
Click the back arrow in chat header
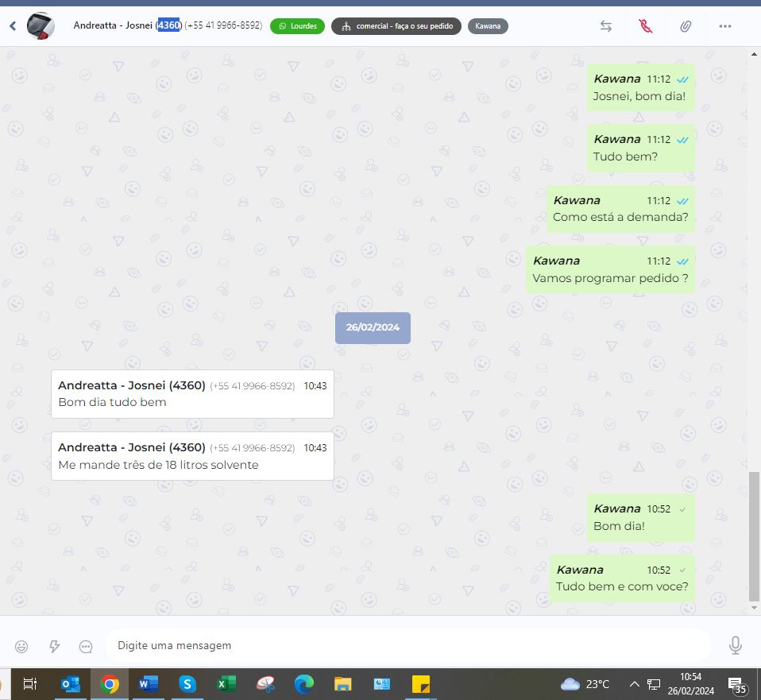click(x=13, y=26)
